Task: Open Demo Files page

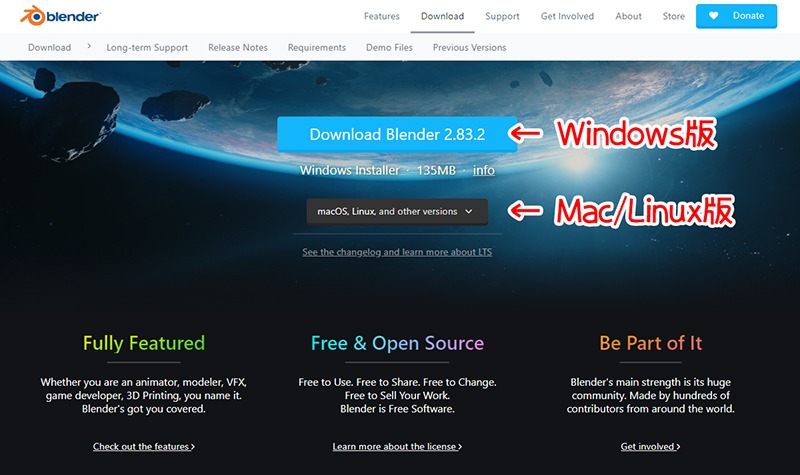Action: coord(389,47)
